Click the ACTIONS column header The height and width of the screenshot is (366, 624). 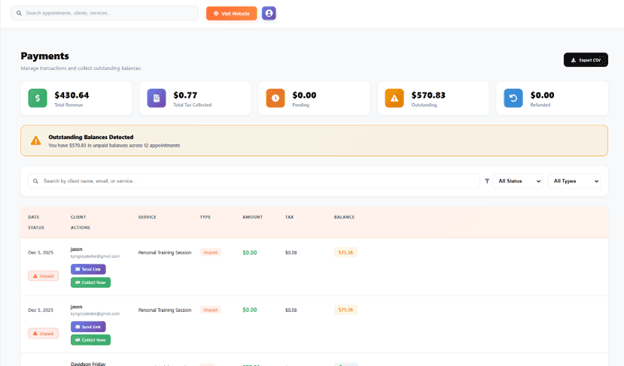click(80, 228)
